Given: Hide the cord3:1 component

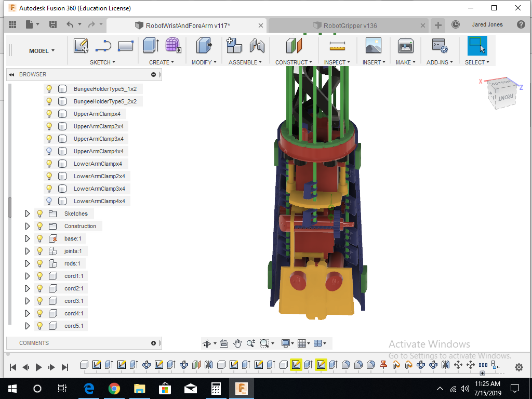Looking at the screenshot, I should 39,301.
